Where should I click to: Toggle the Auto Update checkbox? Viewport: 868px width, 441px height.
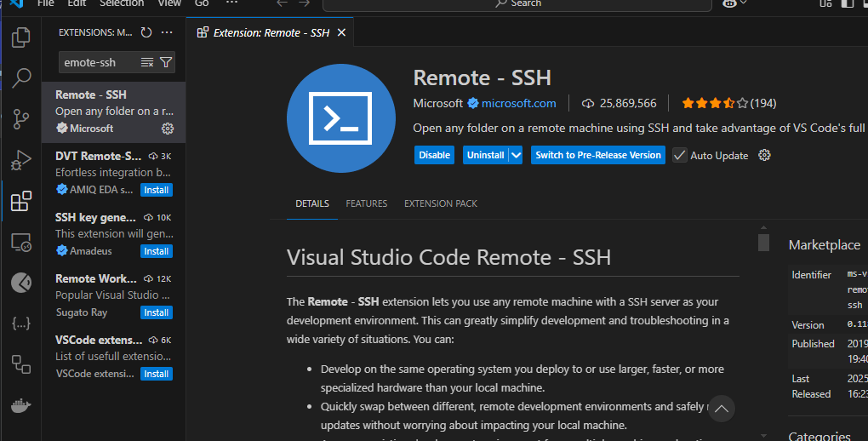[x=680, y=155]
